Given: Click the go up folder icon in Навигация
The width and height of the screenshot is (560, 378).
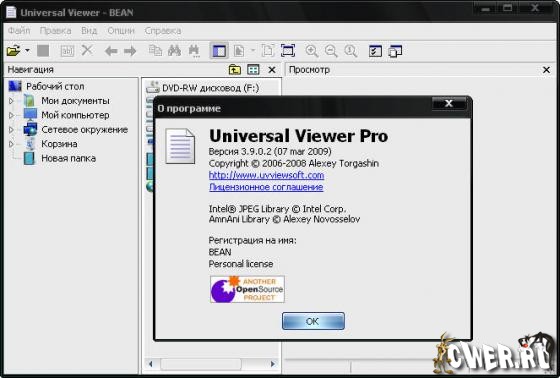Looking at the screenshot, I should tap(235, 70).
